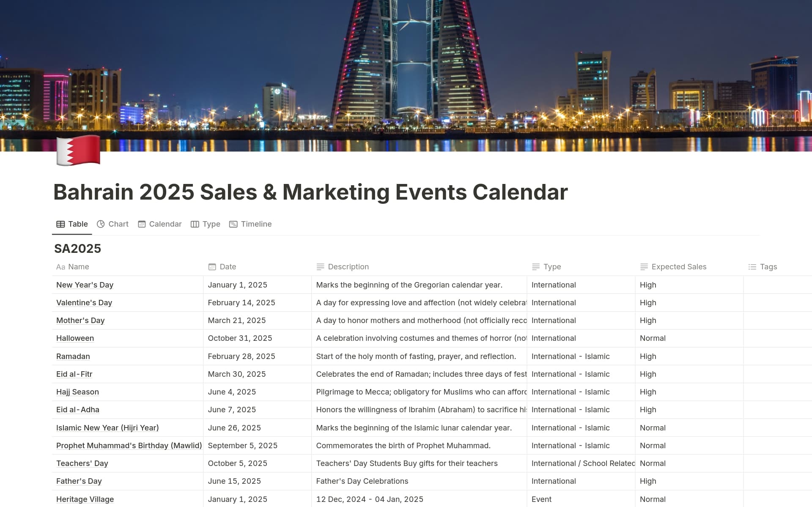Click the empty Tags cell for New Year's Day

(x=777, y=285)
